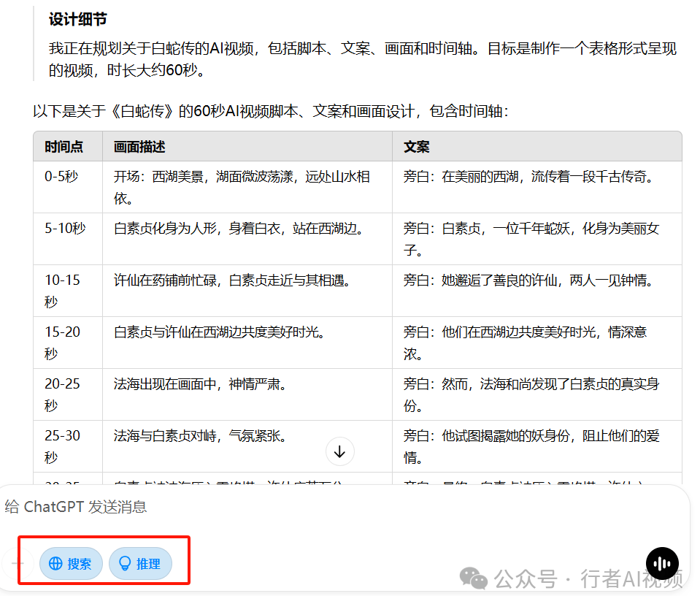
Task: Click the 画面描述 column header
Action: pyautogui.click(x=139, y=147)
